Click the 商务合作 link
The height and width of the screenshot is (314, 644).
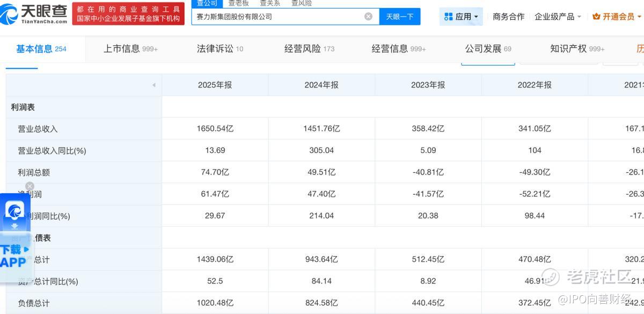pos(508,17)
